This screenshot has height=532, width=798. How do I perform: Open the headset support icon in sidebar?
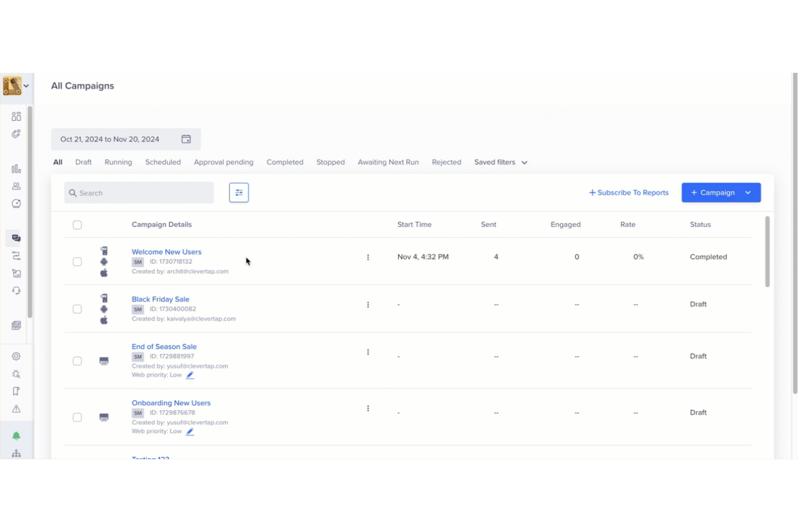pyautogui.click(x=16, y=291)
